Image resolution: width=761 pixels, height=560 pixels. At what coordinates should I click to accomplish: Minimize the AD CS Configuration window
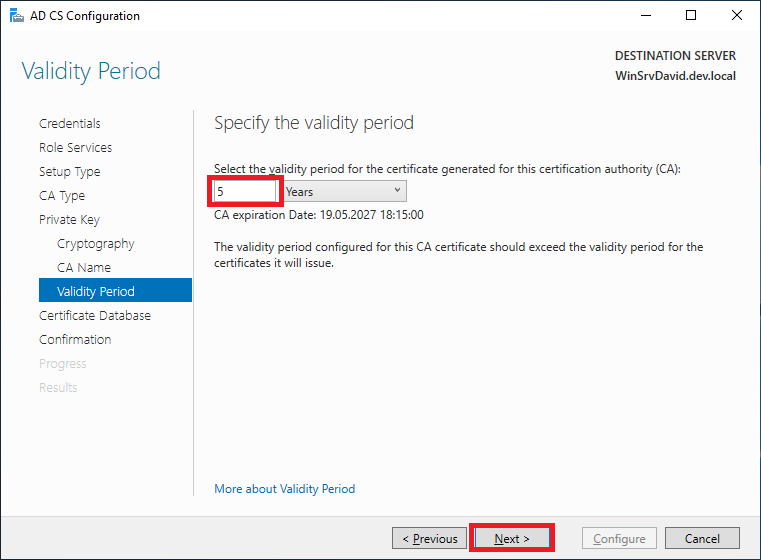[x=644, y=16]
